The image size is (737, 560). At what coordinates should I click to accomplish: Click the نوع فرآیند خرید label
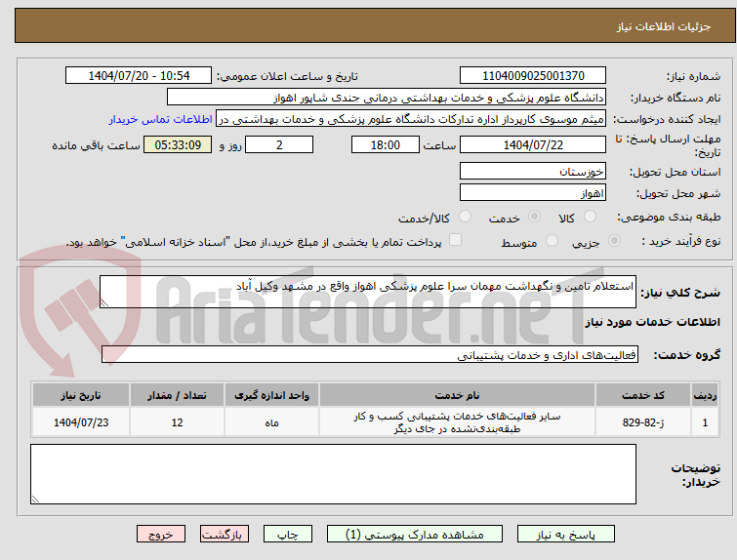[681, 241]
